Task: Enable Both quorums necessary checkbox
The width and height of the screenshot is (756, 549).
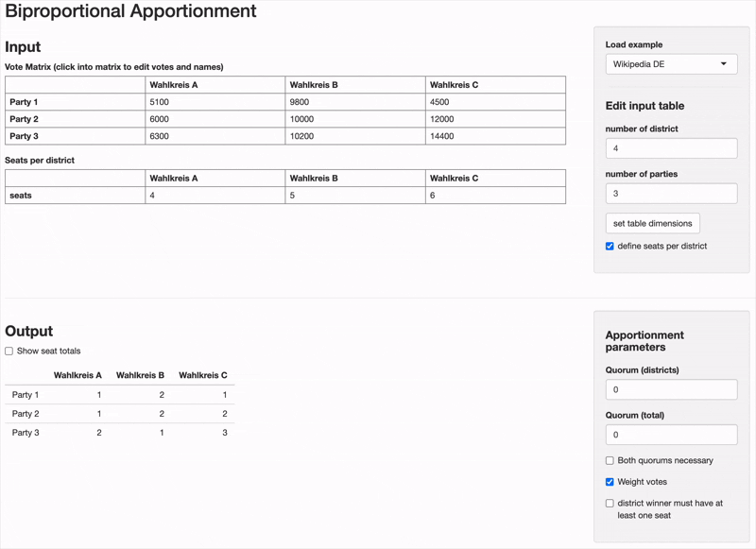Action: 610,461
